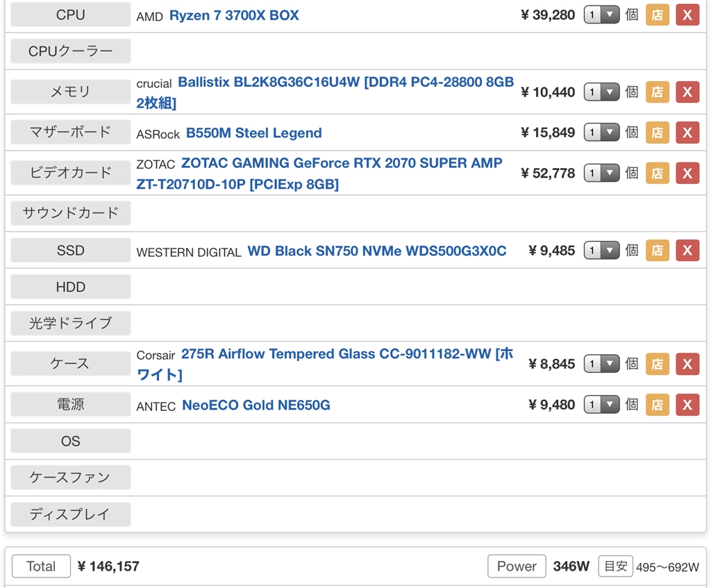Viewport: 711px width, 588px height.
Task: Remove the Ryzen 7 3700X CPU
Action: 687,15
